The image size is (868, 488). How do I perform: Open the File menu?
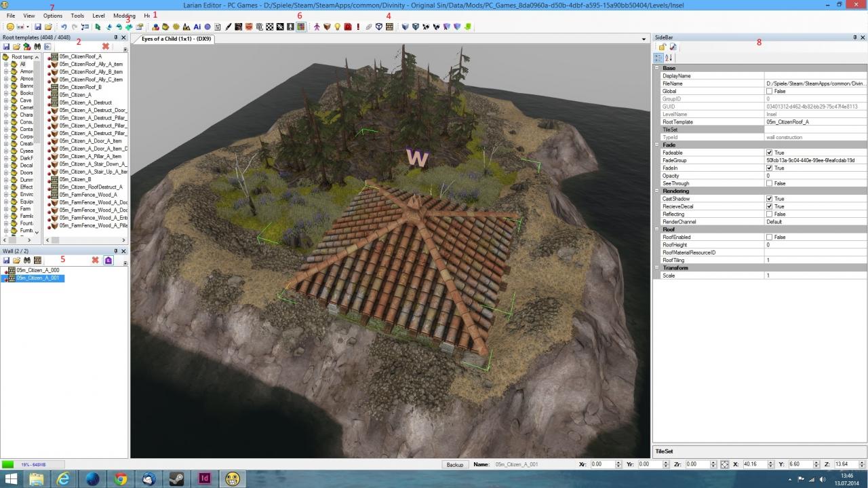point(11,15)
